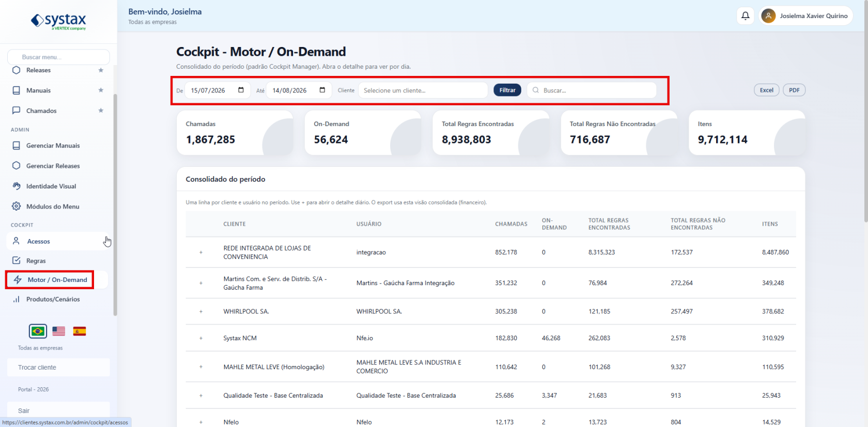The height and width of the screenshot is (427, 868).
Task: Expand row for Martins Com. e Serv. de Distrib.
Action: (x=201, y=283)
